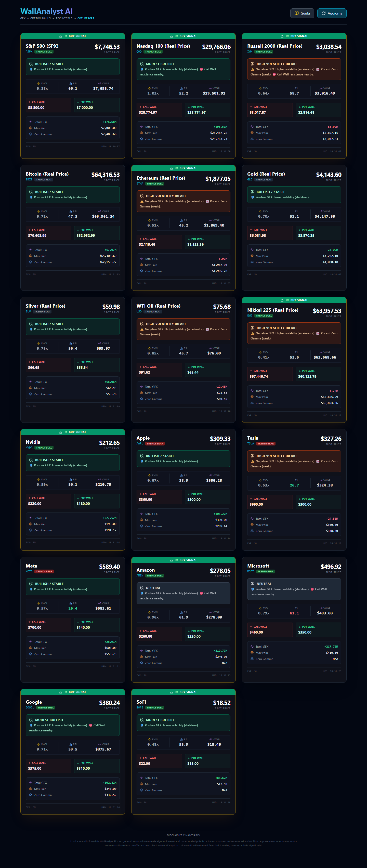Click the Put Wall down-arrow in WTI Oil card
The height and width of the screenshot is (868, 367).
coord(189,367)
